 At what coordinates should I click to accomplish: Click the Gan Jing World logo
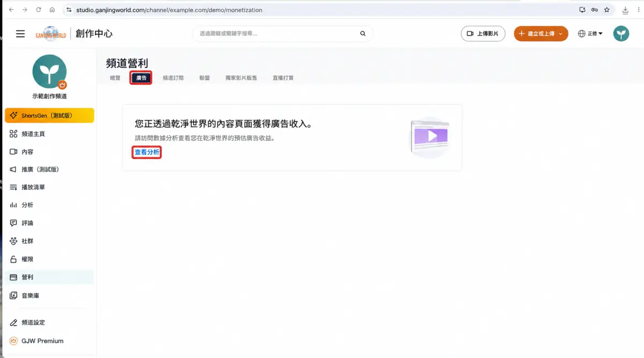pos(51,34)
